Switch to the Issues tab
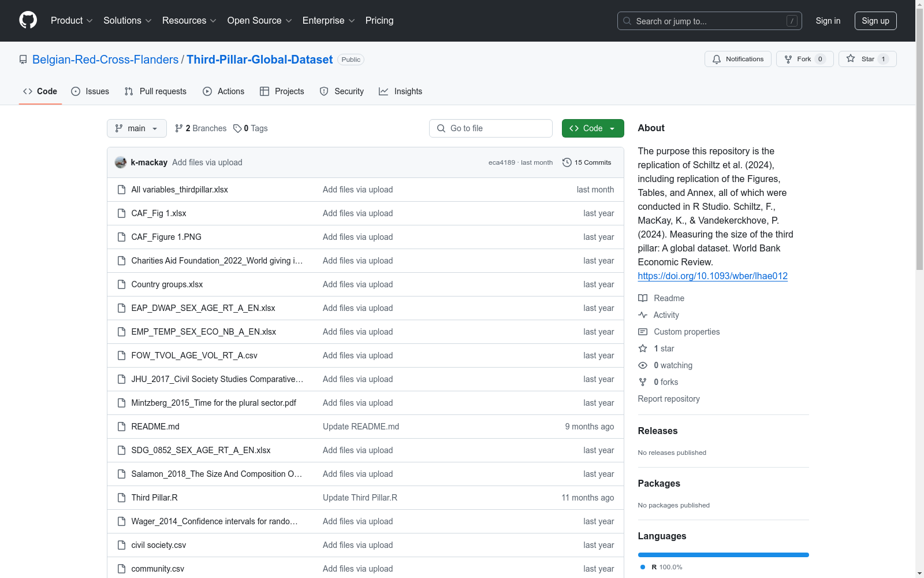The image size is (924, 578). coord(90,91)
